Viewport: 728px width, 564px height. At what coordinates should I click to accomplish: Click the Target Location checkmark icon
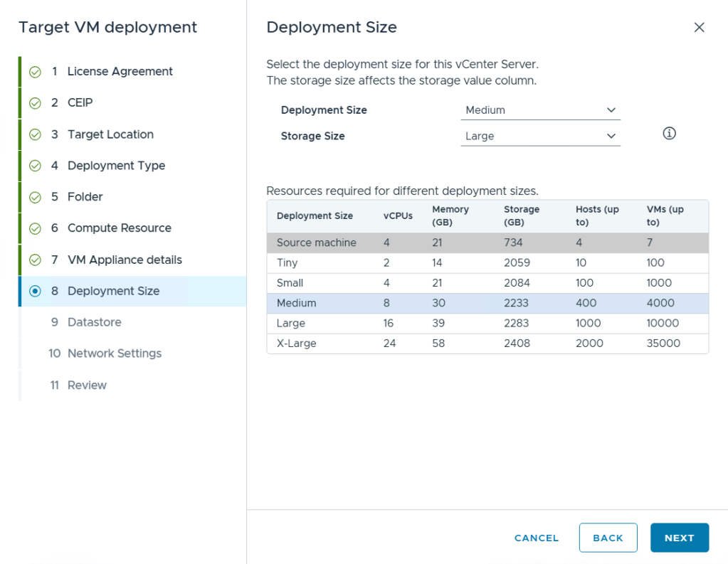(36, 134)
